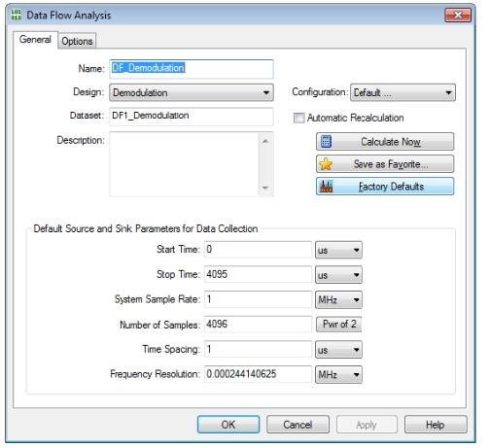Enable Automatic Recalculation checkbox

(x=298, y=118)
